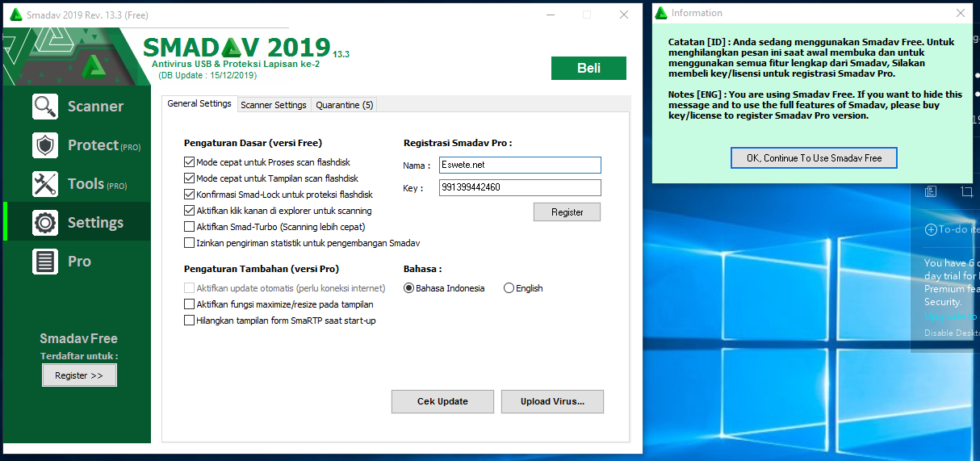This screenshot has height=461, width=980.
Task: Open the Protect shield icon
Action: pos(45,145)
